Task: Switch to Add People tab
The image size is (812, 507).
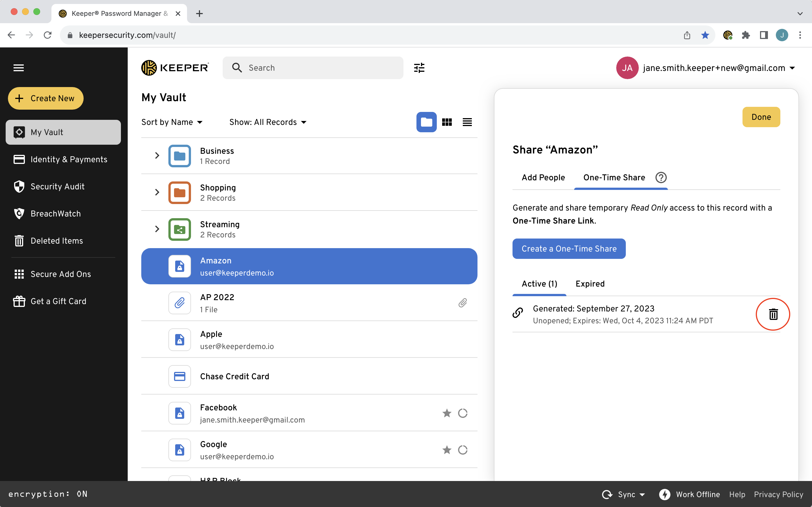Action: point(543,177)
